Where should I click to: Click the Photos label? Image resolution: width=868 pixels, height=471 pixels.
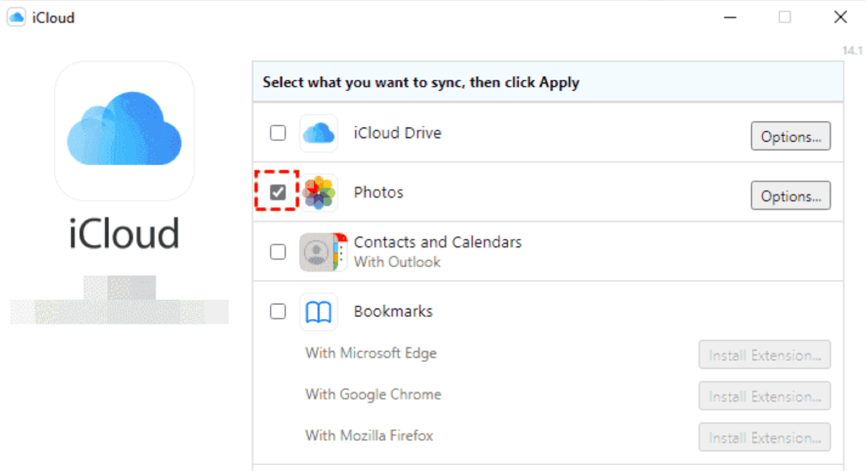(379, 193)
